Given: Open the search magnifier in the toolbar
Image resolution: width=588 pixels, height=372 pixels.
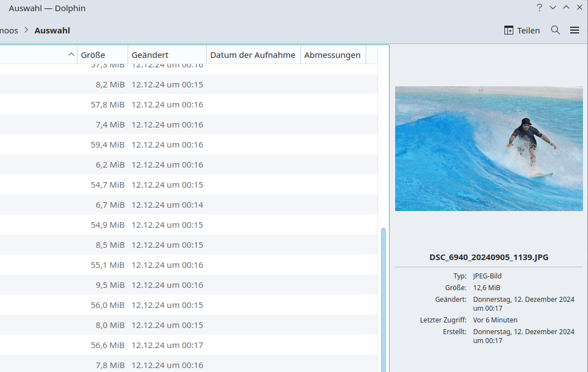Looking at the screenshot, I should tap(555, 30).
